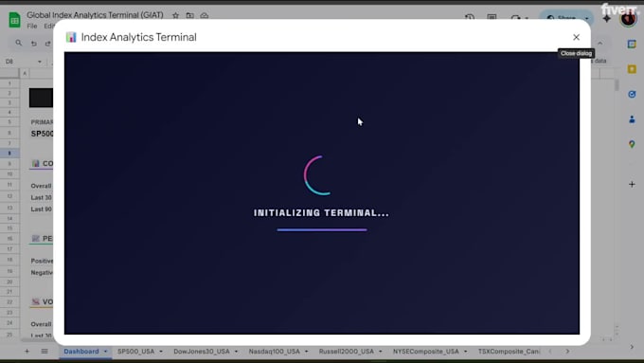644x363 pixels.
Task: Open the comments icon
Action: pos(492,17)
